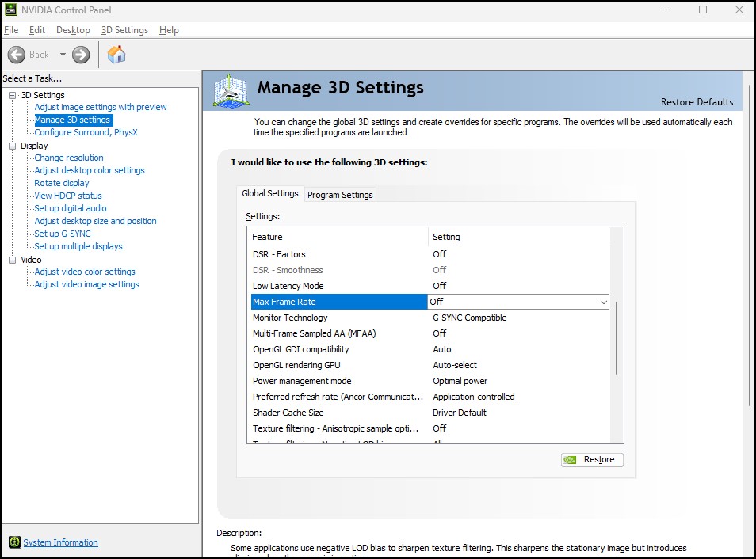Open the Home icon in toolbar

[116, 55]
